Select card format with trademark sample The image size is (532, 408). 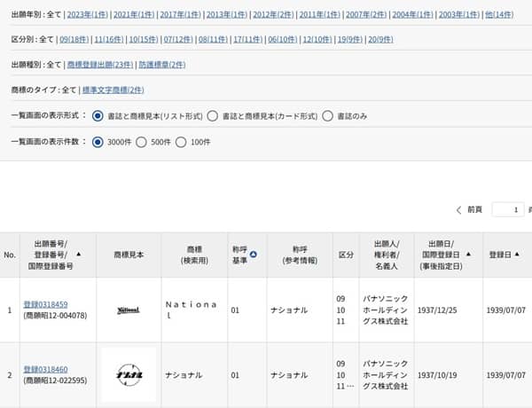pos(213,116)
